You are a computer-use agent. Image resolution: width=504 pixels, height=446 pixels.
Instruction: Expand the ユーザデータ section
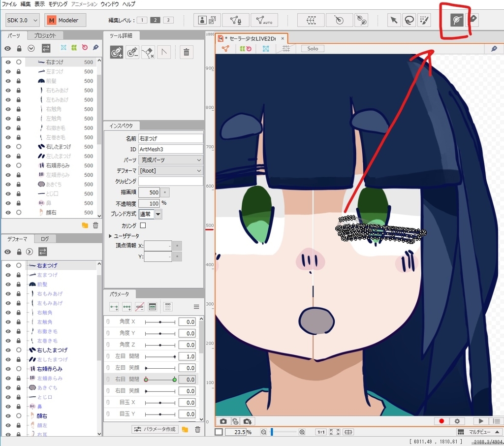pyautogui.click(x=110, y=236)
